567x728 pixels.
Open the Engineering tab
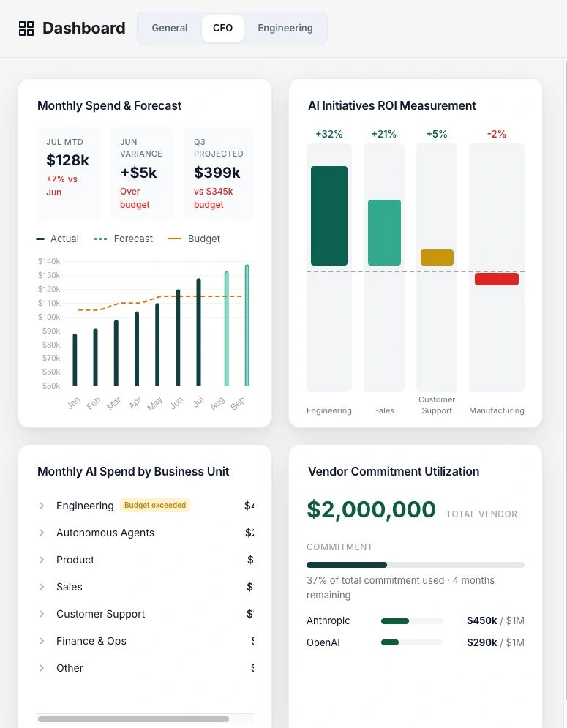pyautogui.click(x=285, y=29)
